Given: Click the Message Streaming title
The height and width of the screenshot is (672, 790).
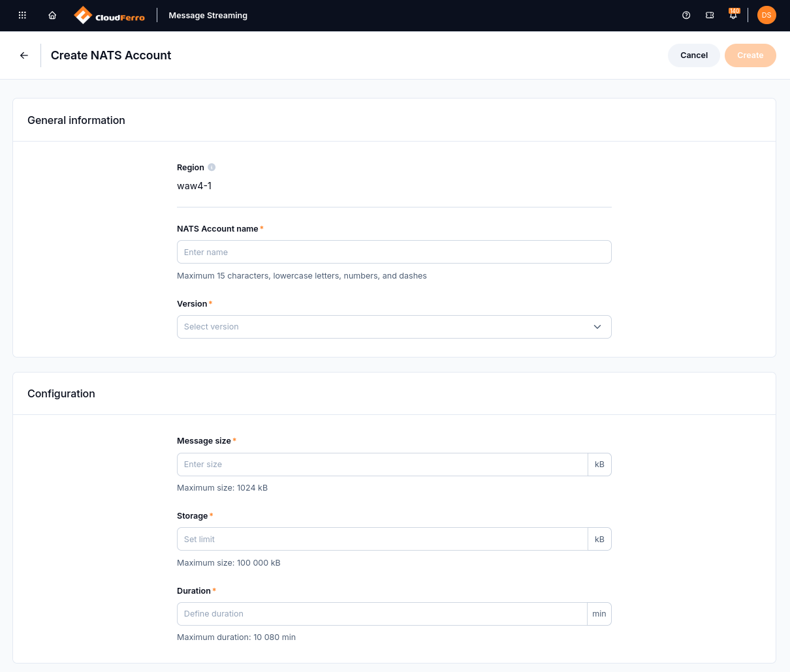Looking at the screenshot, I should [208, 15].
